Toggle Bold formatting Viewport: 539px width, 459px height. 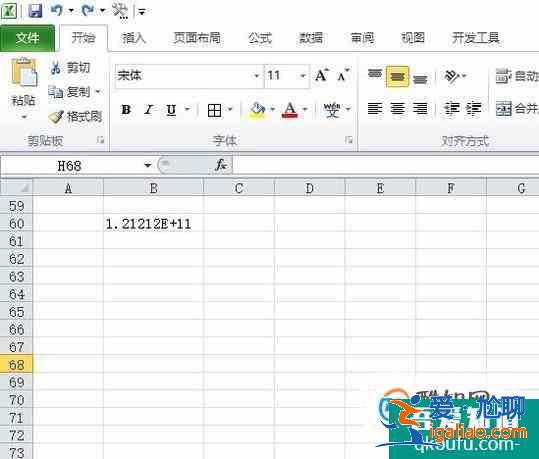(x=126, y=110)
